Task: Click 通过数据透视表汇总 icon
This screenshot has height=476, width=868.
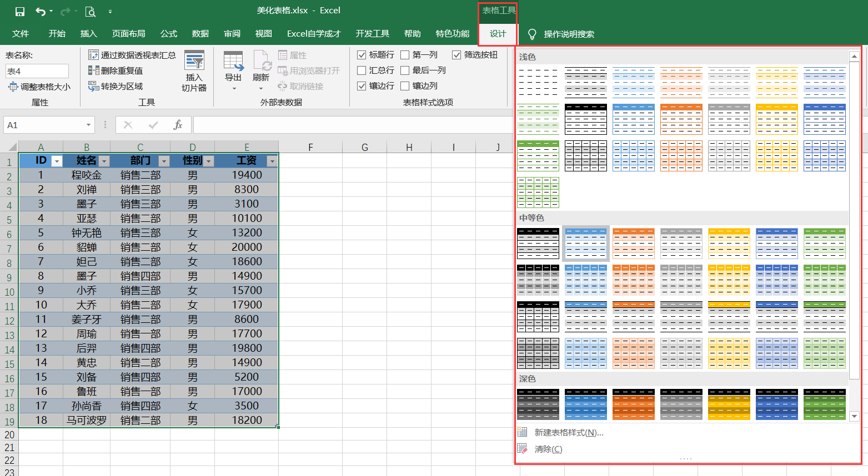Action: click(x=93, y=55)
